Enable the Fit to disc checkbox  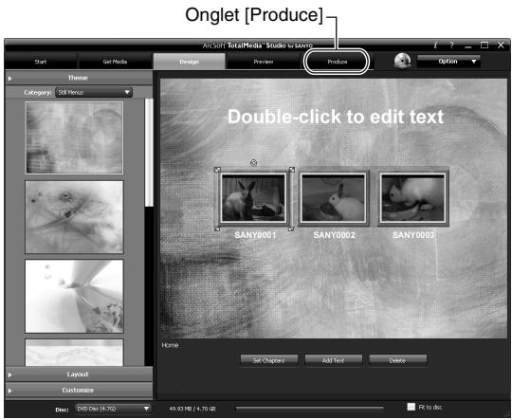tap(411, 407)
